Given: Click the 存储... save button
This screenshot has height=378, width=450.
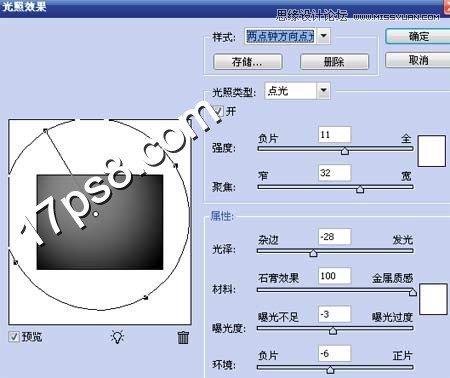Looking at the screenshot, I should [248, 62].
